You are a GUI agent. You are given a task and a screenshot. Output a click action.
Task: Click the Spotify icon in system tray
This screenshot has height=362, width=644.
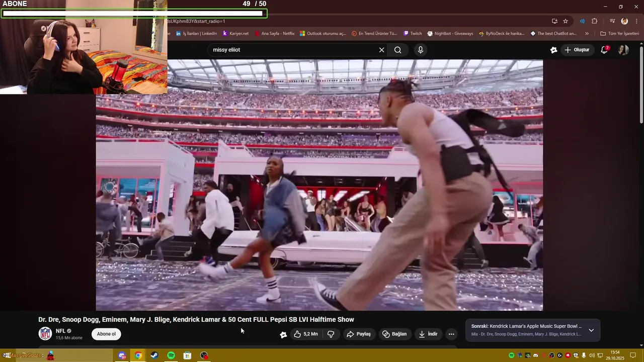click(x=512, y=355)
